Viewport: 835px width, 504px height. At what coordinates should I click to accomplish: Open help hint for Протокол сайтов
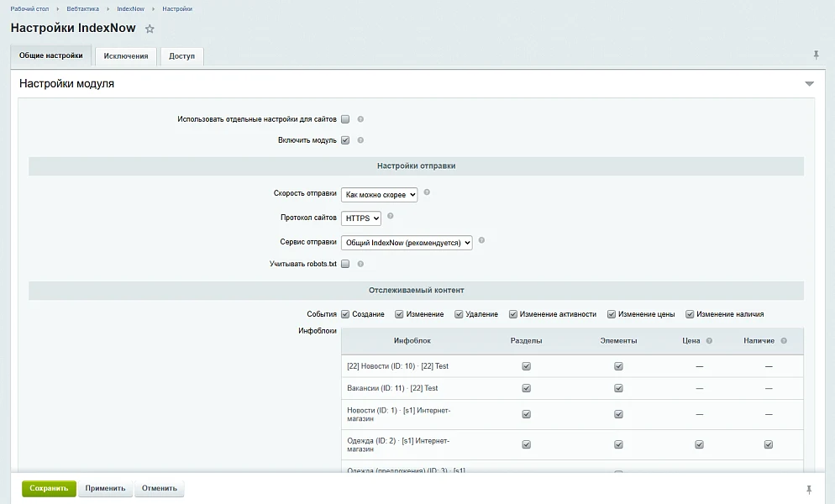[x=391, y=216]
